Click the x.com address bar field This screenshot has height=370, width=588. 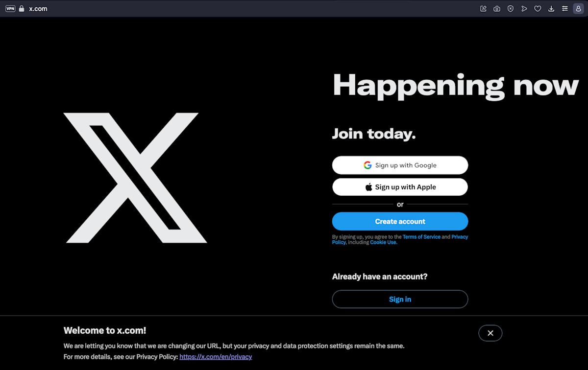[x=245, y=8]
